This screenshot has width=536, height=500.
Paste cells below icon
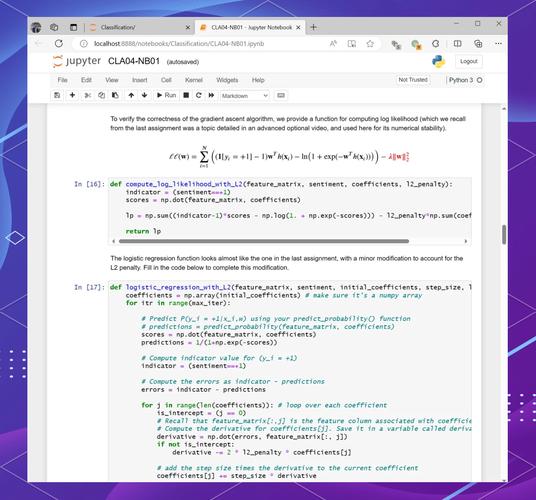tap(115, 95)
